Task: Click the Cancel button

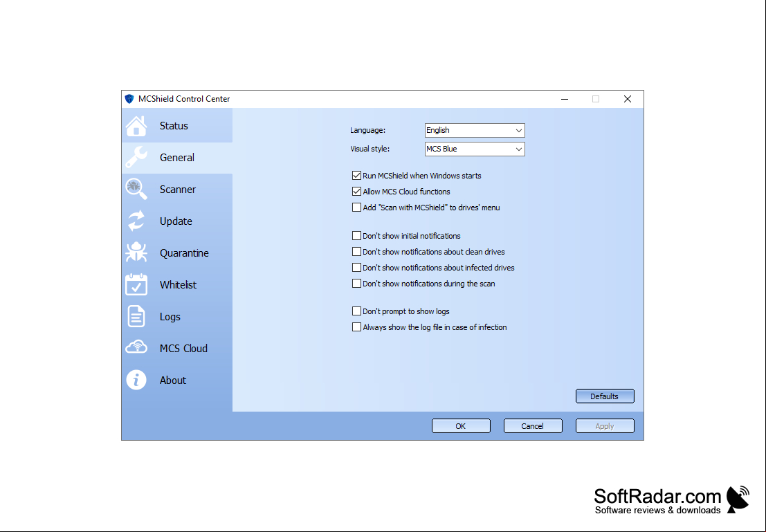Action: (533, 426)
